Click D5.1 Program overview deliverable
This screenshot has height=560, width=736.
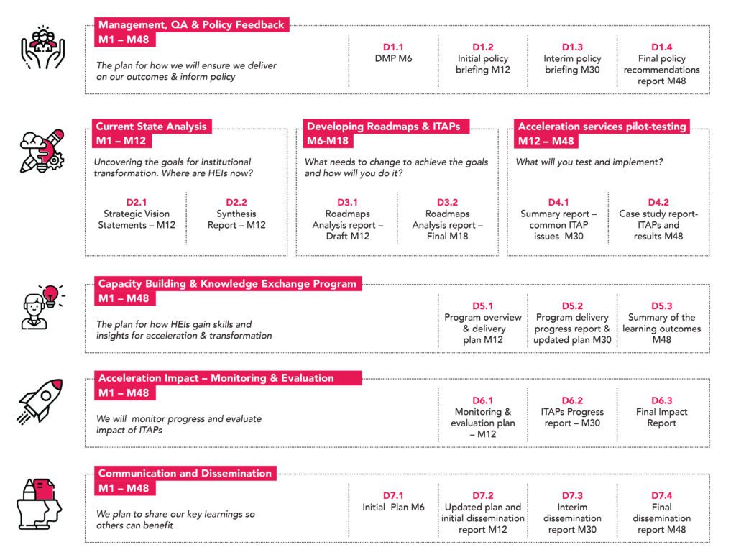click(483, 323)
